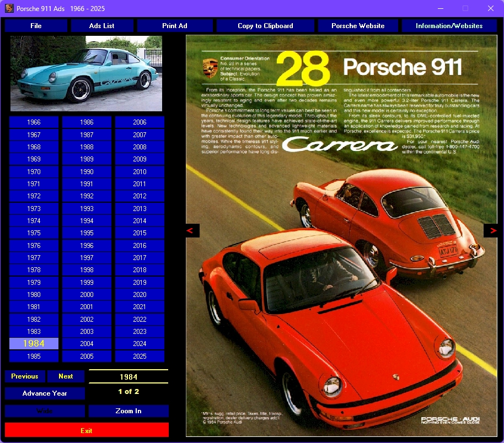Select the year 2005

pos(87,356)
